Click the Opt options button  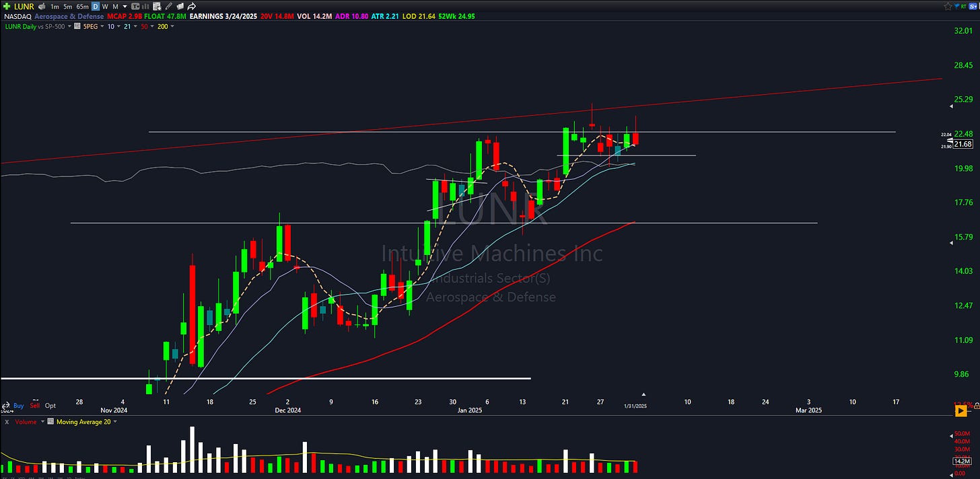click(50, 406)
